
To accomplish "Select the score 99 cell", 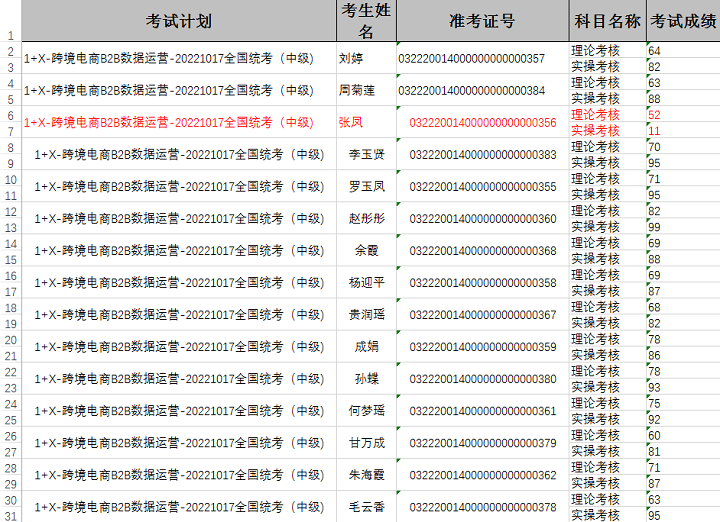I will (655, 227).
